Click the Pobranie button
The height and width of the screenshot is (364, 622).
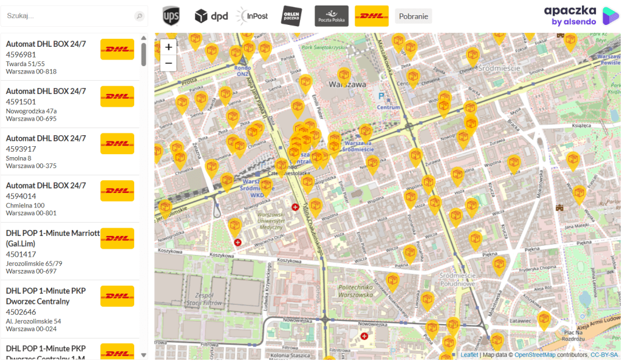413,16
